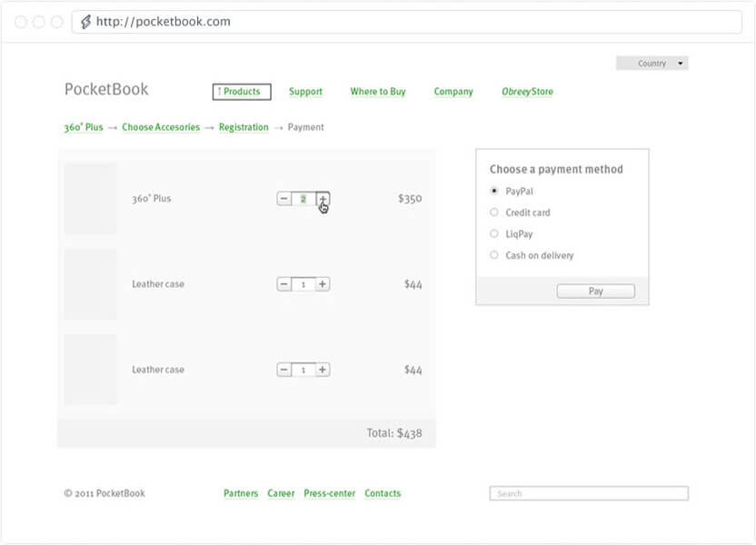Select LiqPay radio button

[494, 234]
